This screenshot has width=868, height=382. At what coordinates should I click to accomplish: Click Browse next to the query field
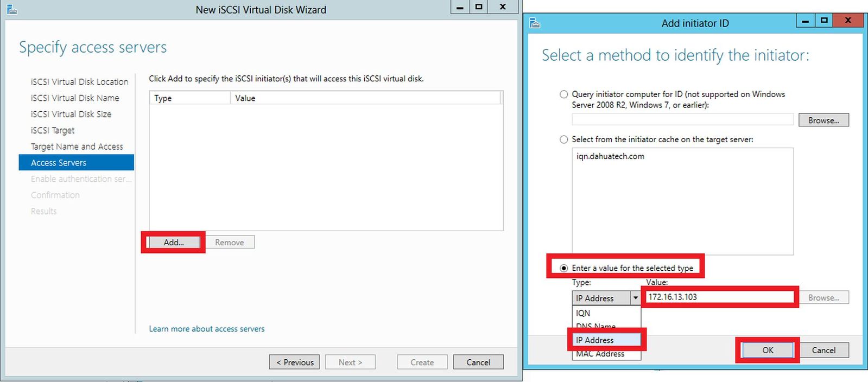coord(823,120)
